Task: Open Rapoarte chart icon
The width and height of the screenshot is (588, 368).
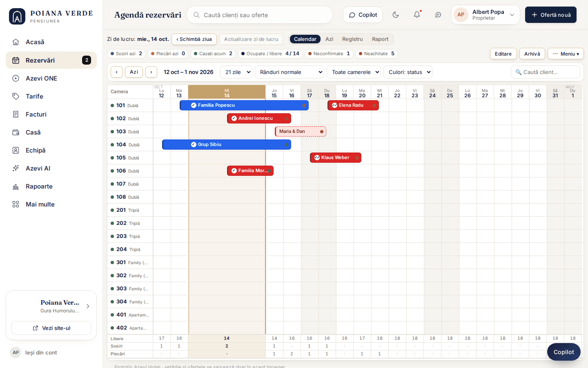Action: click(16, 186)
